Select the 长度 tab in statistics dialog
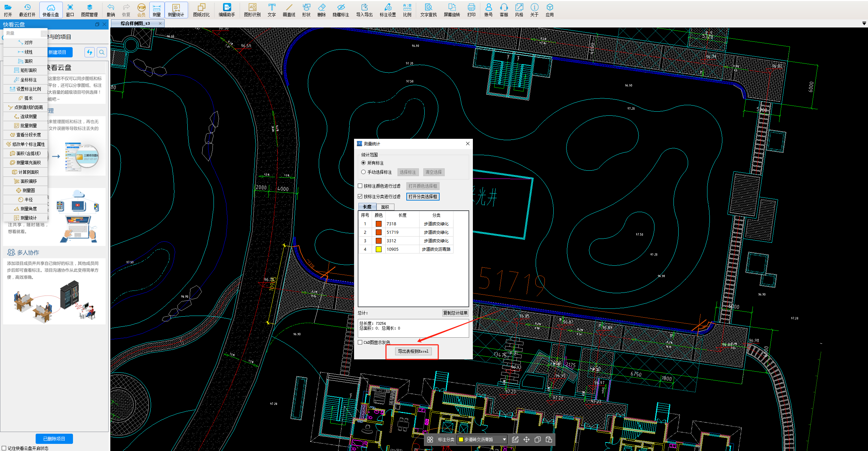This screenshot has width=868, height=451. [367, 207]
